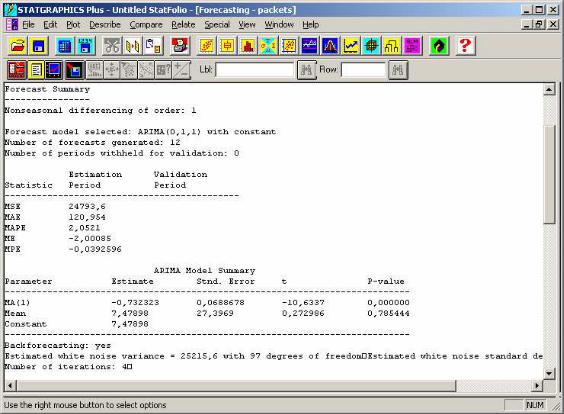Click the NUM indicator in status bar
The image size is (564, 414).
pyautogui.click(x=535, y=405)
